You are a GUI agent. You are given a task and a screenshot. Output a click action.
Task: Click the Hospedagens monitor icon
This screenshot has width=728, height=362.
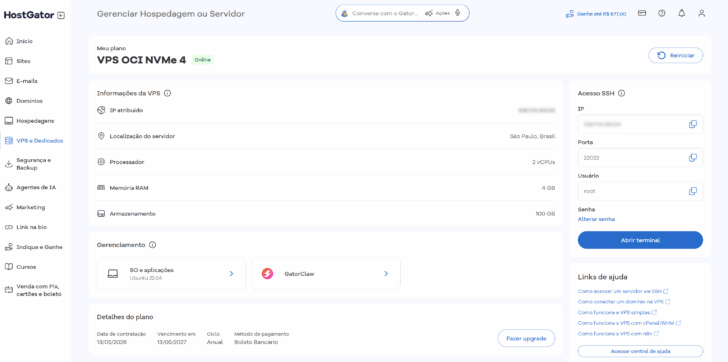tap(8, 121)
